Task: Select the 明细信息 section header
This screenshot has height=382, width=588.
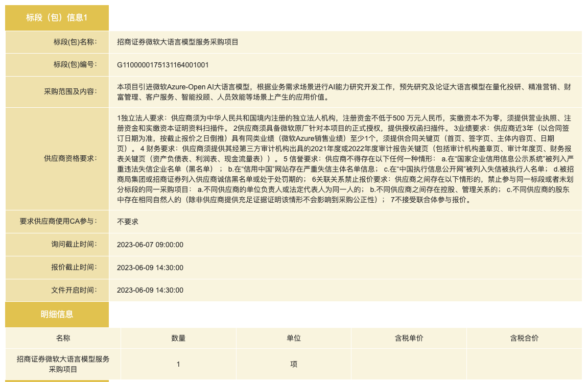Action: pos(57,314)
